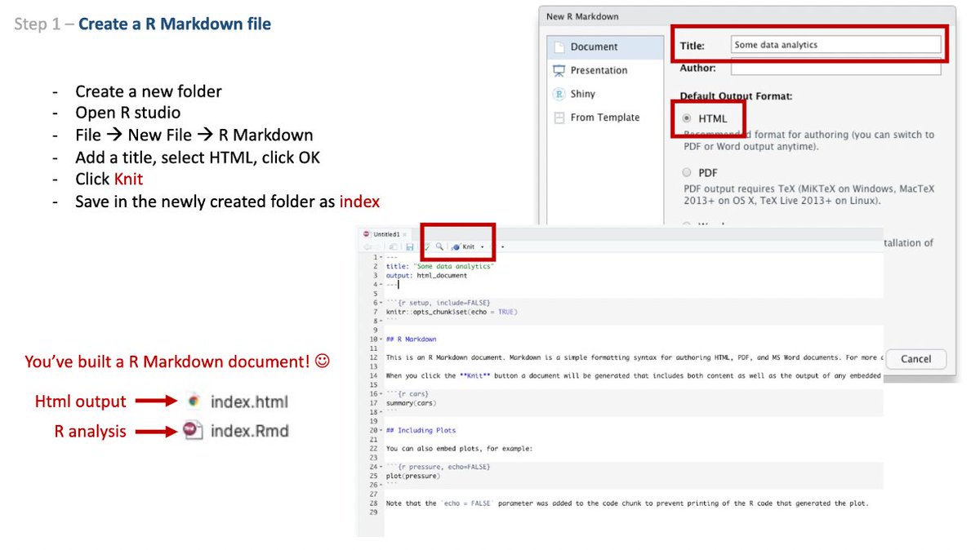Click the Shiny icon in the dialog sidebar

coord(559,94)
